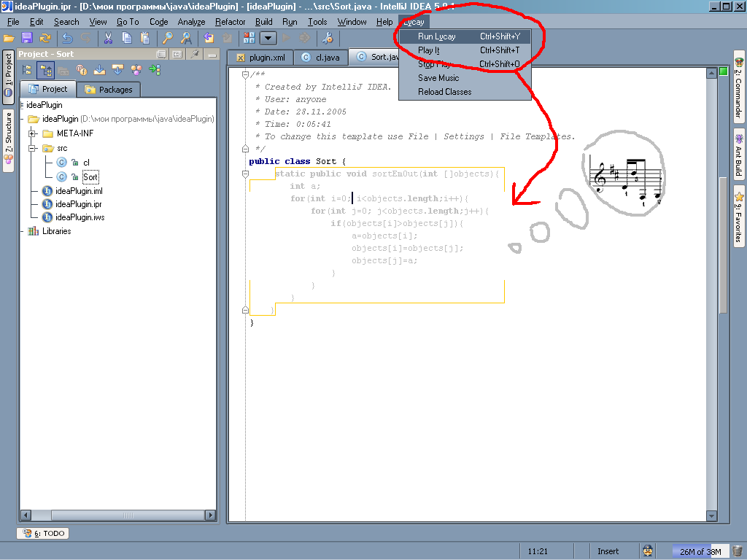Click the Synchronize icon in toolbar
The height and width of the screenshot is (560, 747).
click(x=45, y=38)
